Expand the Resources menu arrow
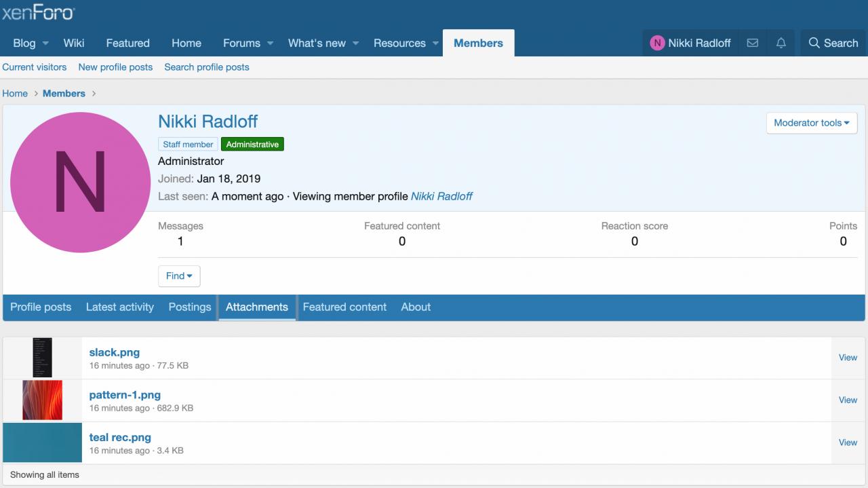The height and width of the screenshot is (488, 868). point(434,43)
